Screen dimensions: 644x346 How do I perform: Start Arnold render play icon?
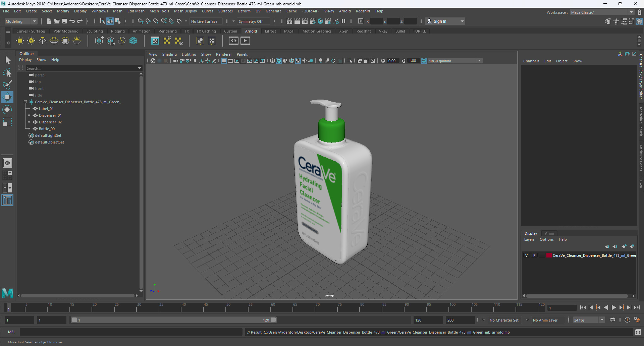tap(245, 41)
